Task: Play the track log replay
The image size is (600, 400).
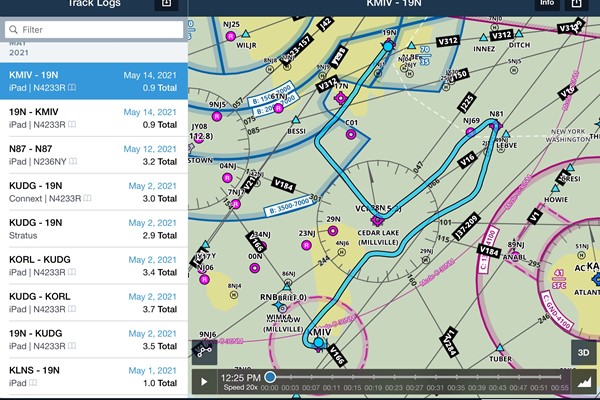Action: pos(206,381)
